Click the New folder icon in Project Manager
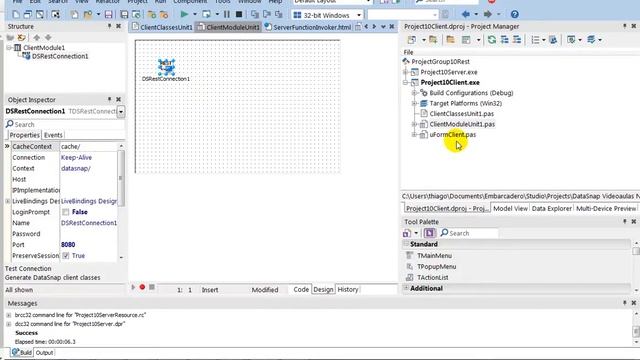 click(450, 40)
